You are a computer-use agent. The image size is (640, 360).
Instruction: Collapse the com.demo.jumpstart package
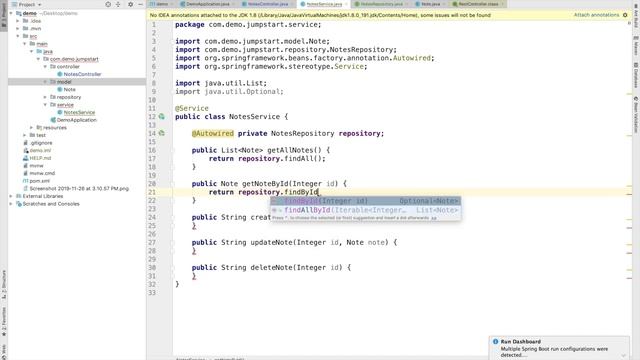[39, 59]
